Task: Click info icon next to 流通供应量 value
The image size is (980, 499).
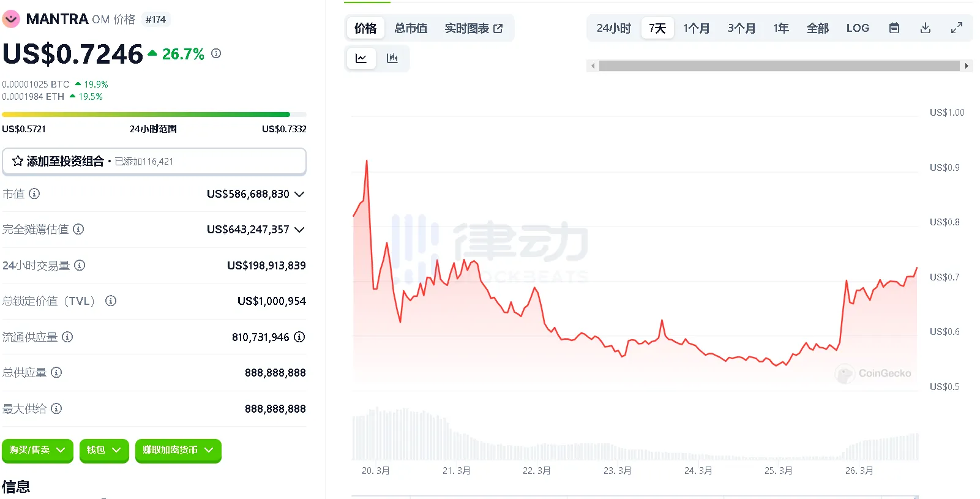Action: (x=299, y=337)
